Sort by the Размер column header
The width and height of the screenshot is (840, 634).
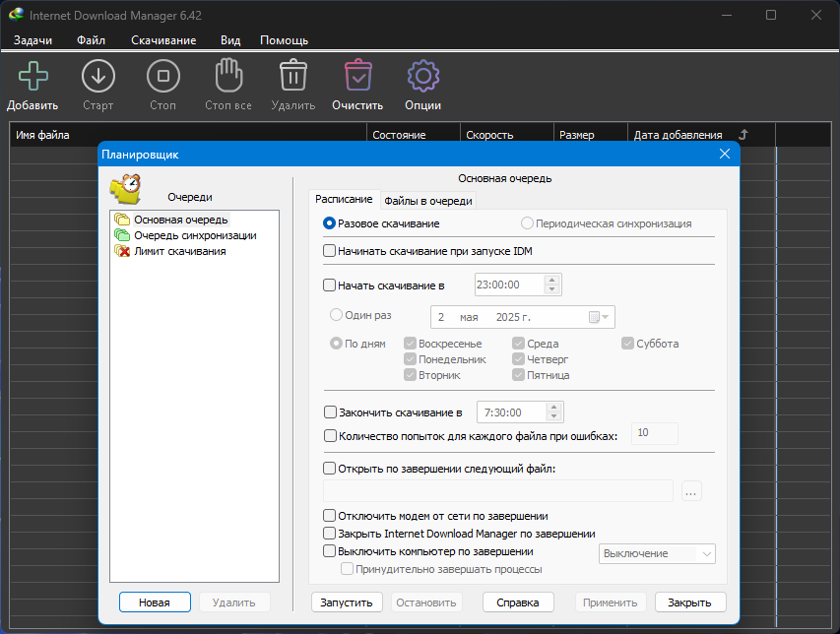click(590, 135)
